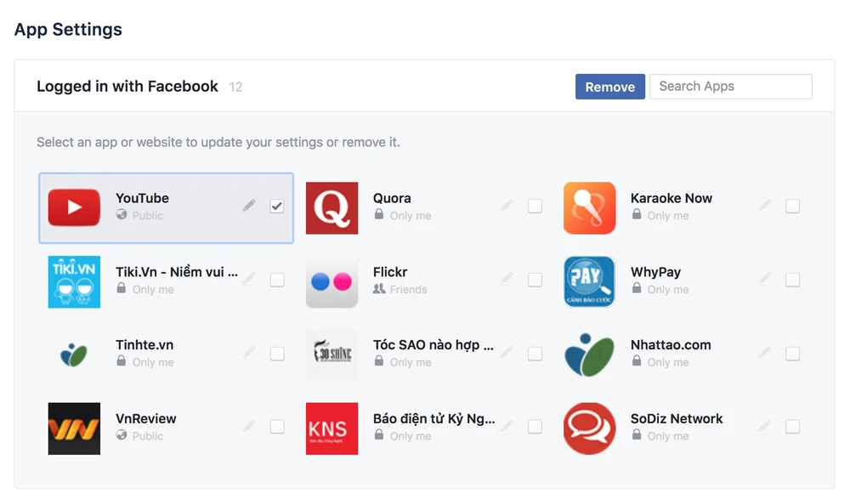The width and height of the screenshot is (850, 504).
Task: Click the Quora app logo icon
Action: click(x=331, y=207)
